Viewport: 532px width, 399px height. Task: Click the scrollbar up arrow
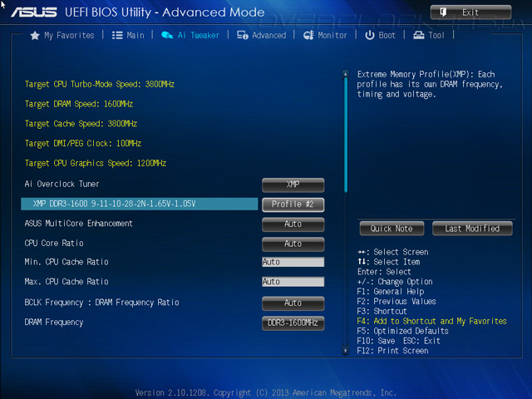click(346, 74)
